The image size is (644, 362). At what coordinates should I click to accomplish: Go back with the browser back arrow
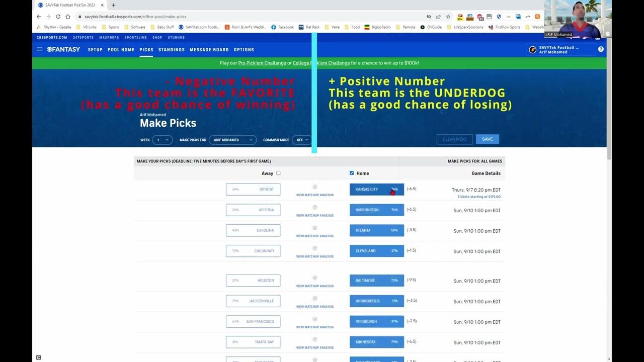[39, 17]
